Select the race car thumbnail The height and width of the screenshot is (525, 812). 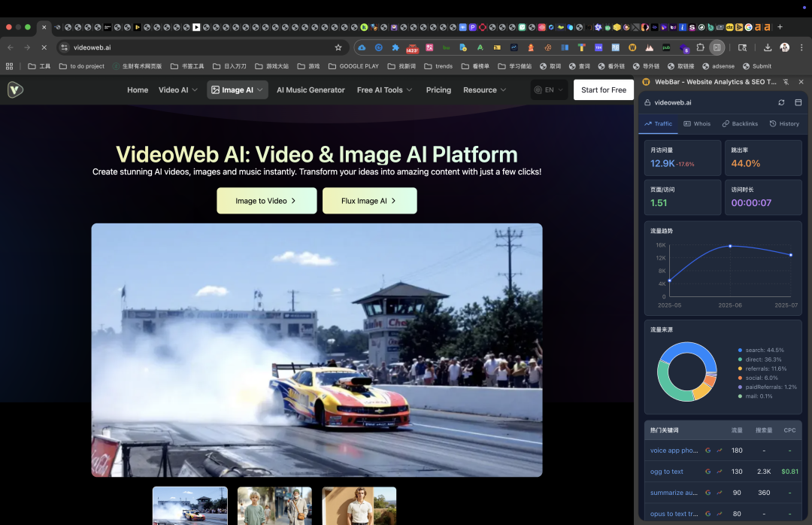190,505
